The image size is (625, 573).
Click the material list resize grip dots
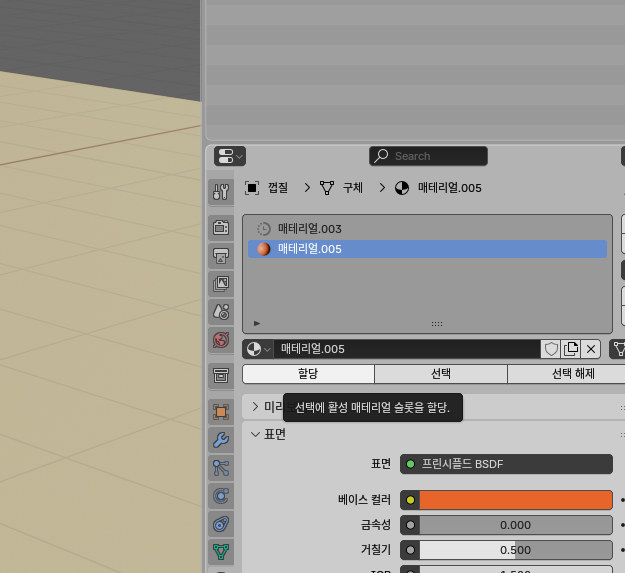coord(437,324)
